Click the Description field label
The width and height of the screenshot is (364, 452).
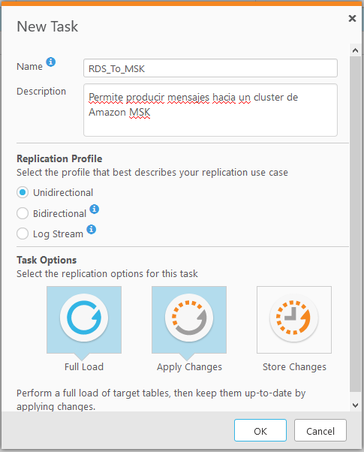click(41, 91)
